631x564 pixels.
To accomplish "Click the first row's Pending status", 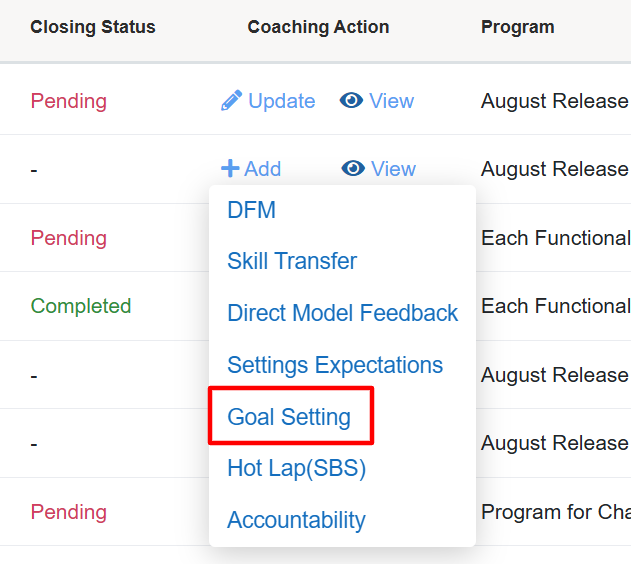I will pos(68,101).
